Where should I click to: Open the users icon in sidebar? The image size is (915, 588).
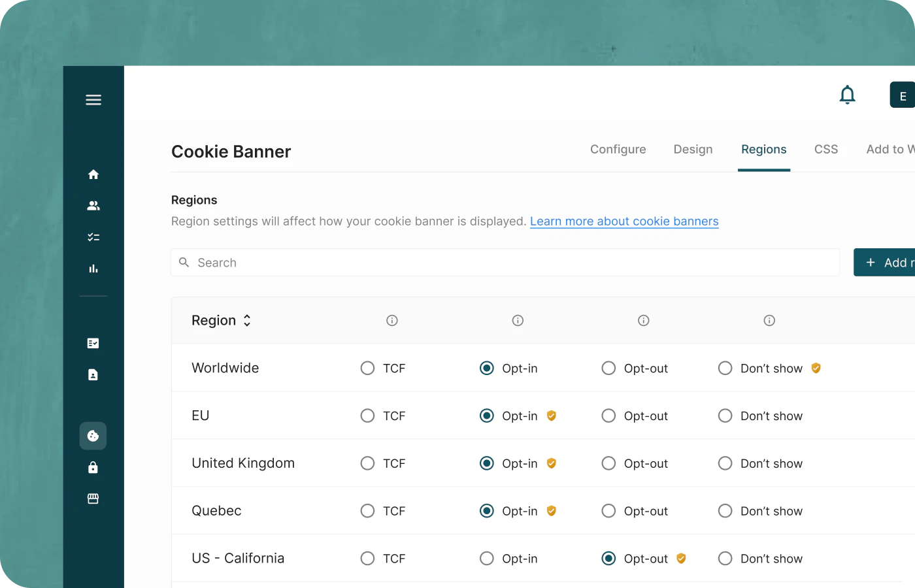click(93, 206)
